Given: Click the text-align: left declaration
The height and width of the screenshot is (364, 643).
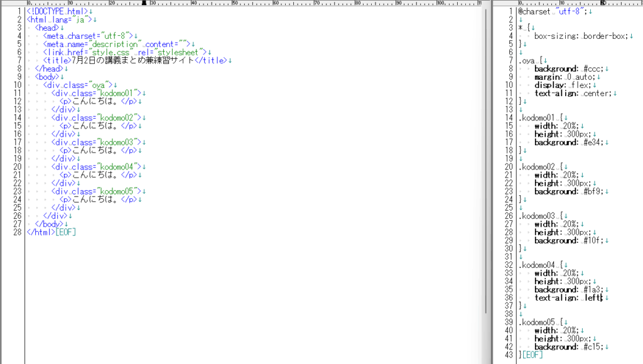Looking at the screenshot, I should click(568, 298).
